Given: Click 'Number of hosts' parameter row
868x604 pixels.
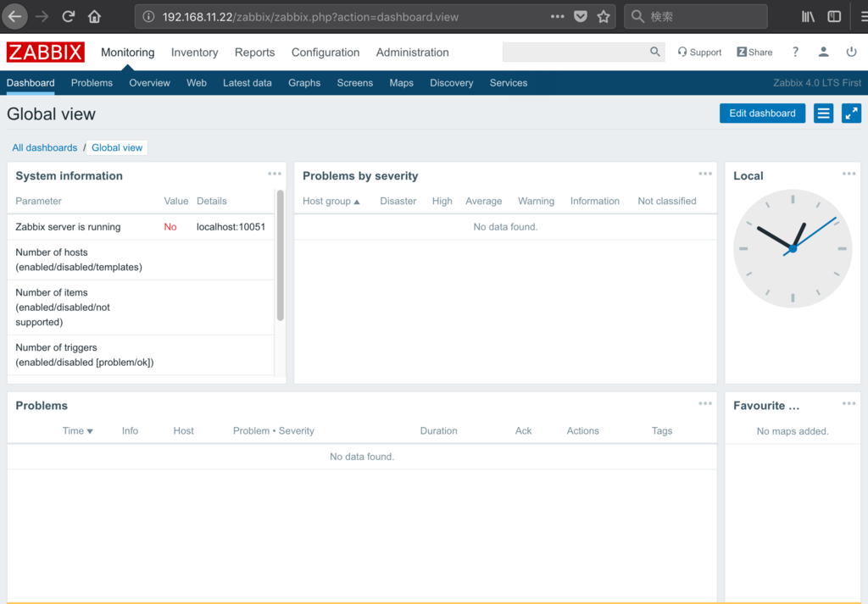Looking at the screenshot, I should 141,260.
